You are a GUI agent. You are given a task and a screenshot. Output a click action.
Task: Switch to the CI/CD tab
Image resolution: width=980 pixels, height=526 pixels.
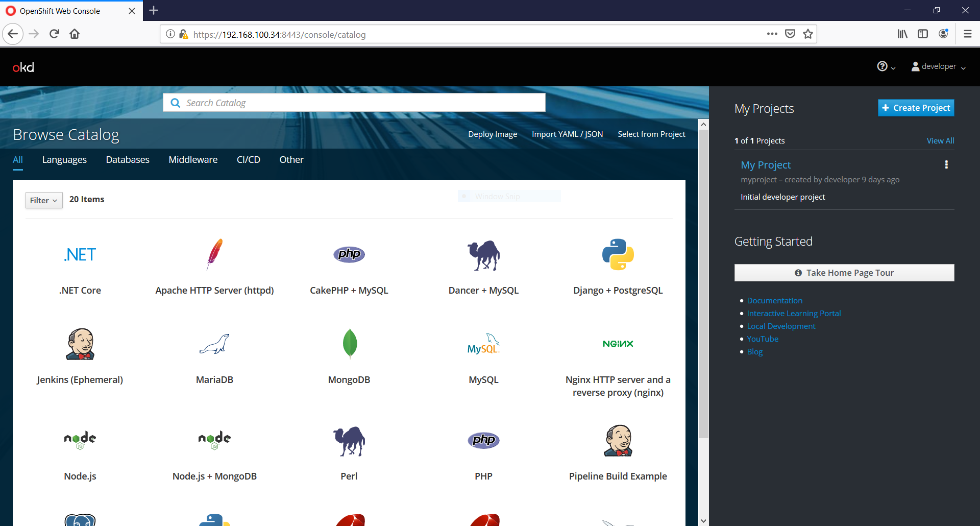pos(249,160)
